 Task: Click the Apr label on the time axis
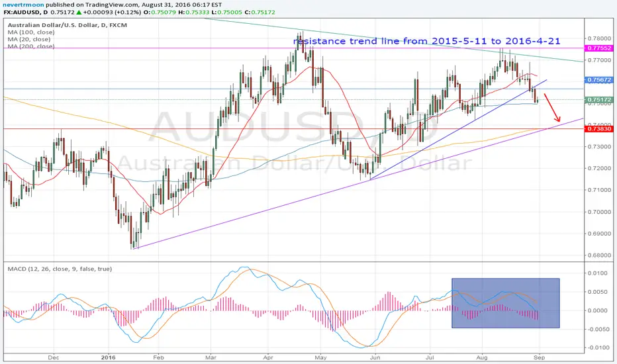[268, 357]
